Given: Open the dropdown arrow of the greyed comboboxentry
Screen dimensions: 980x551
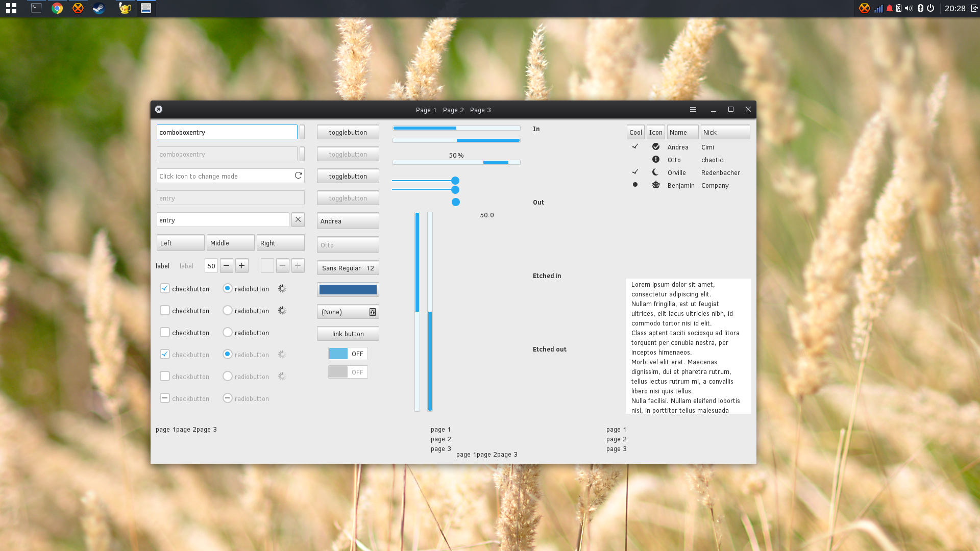Looking at the screenshot, I should click(302, 154).
